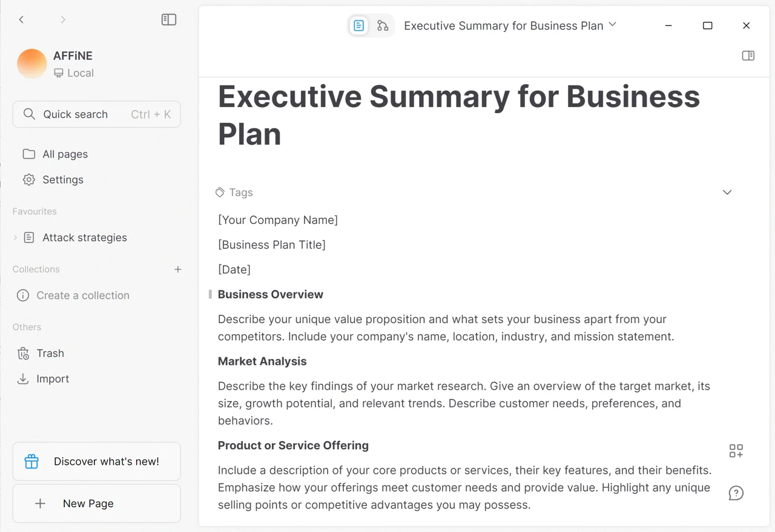Go forward with navigation arrow
Viewport: 775px width, 532px height.
pos(63,19)
